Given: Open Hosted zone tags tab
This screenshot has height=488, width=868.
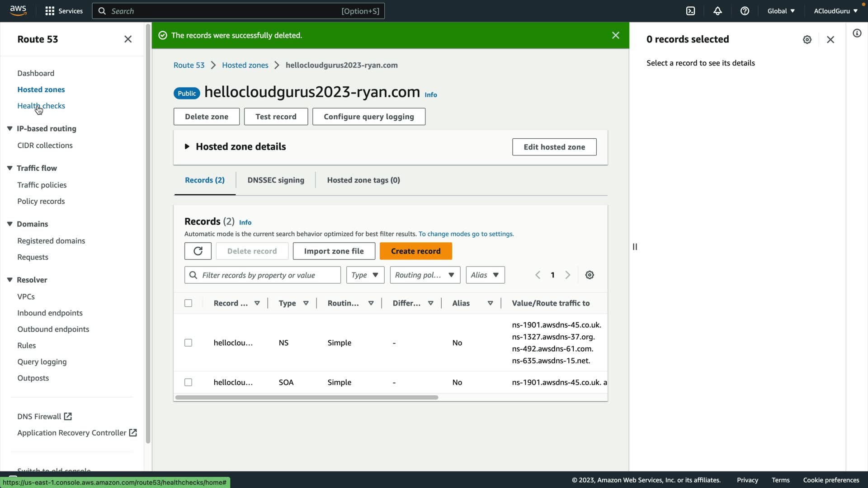Looking at the screenshot, I should point(363,180).
